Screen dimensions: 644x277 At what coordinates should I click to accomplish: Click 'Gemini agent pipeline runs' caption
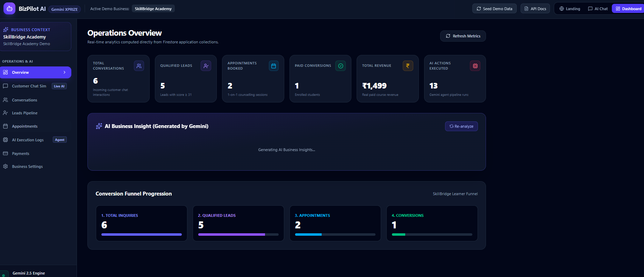click(449, 95)
